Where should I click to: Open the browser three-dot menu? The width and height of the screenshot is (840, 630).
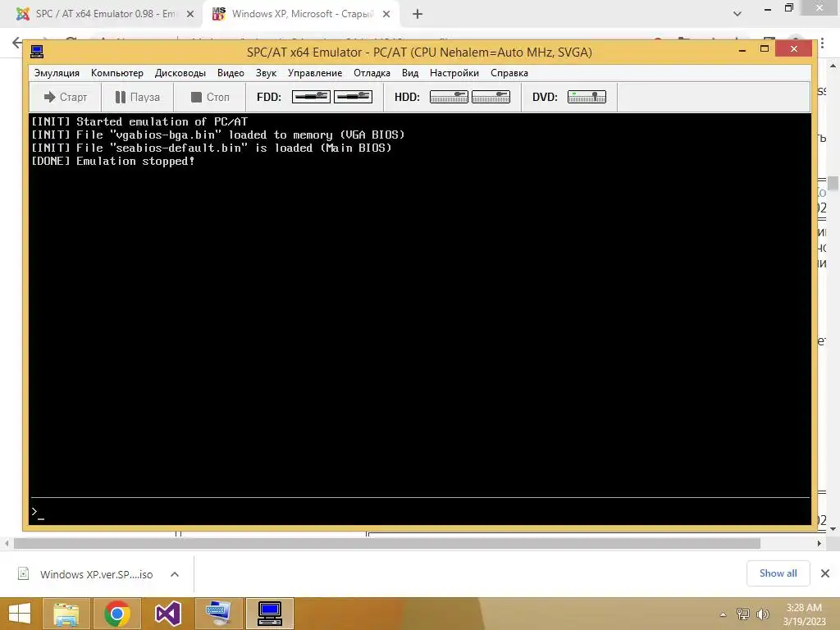(x=822, y=44)
